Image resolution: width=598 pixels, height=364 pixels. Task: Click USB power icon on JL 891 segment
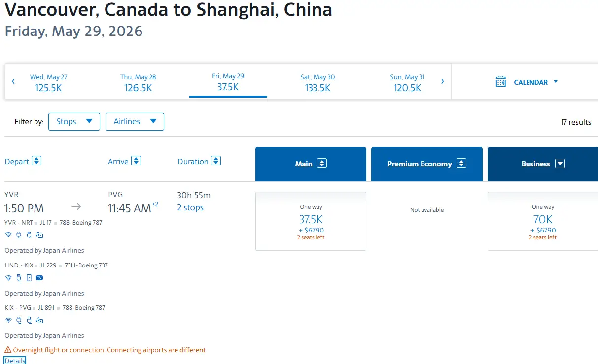point(29,320)
